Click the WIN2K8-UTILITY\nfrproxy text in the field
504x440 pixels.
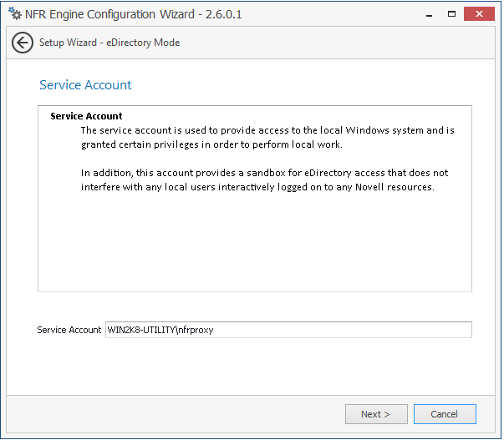[160, 330]
